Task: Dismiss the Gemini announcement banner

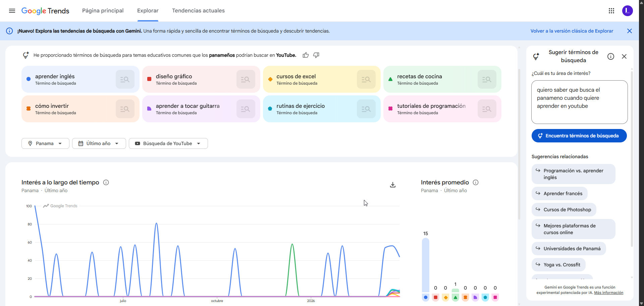Action: click(x=630, y=31)
